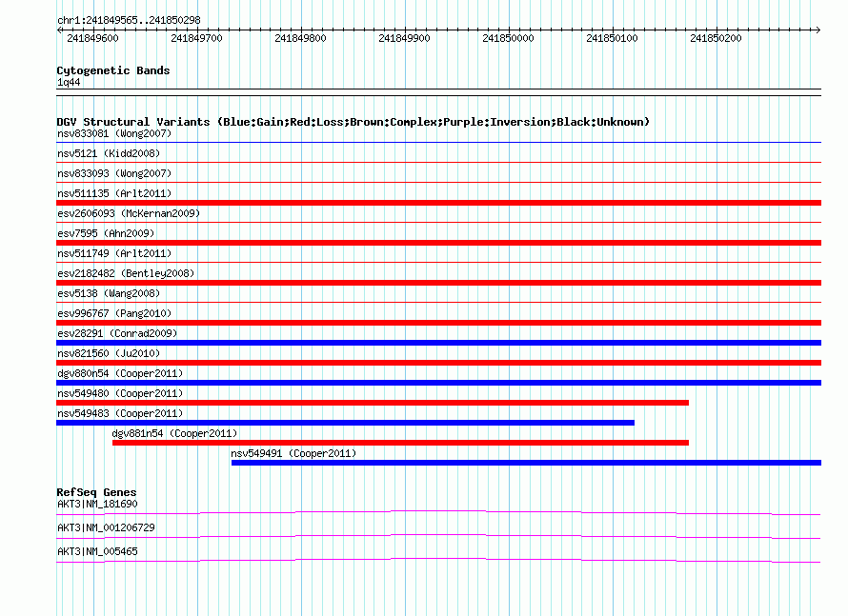
Task: Click ruler position label 241850100
Action: coord(613,38)
